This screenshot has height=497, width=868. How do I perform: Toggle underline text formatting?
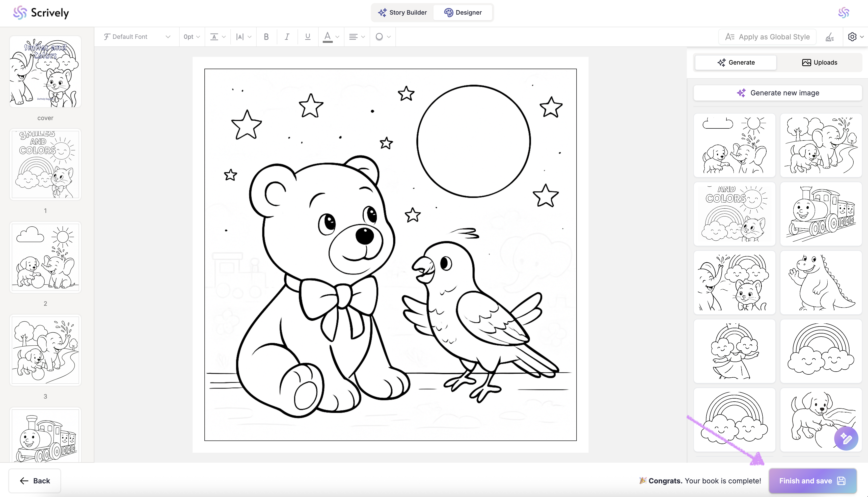coord(308,37)
